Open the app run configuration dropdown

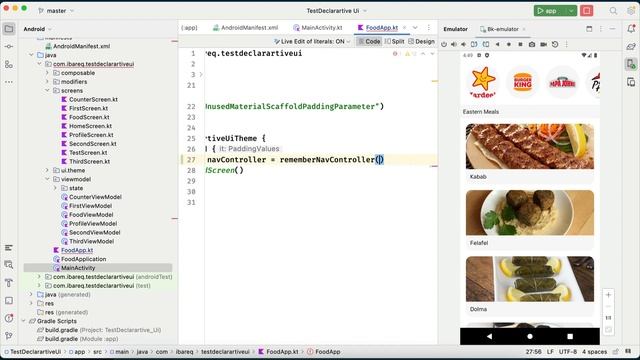tap(571, 11)
